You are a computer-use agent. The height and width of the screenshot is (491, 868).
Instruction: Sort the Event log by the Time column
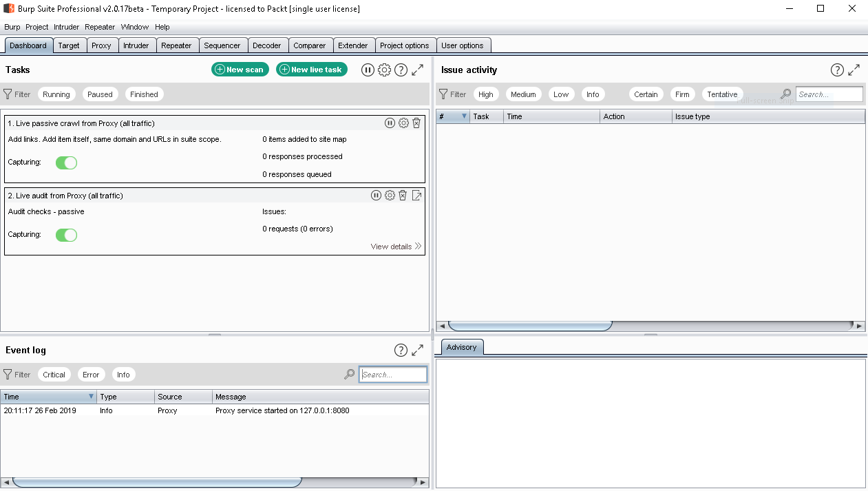point(49,397)
